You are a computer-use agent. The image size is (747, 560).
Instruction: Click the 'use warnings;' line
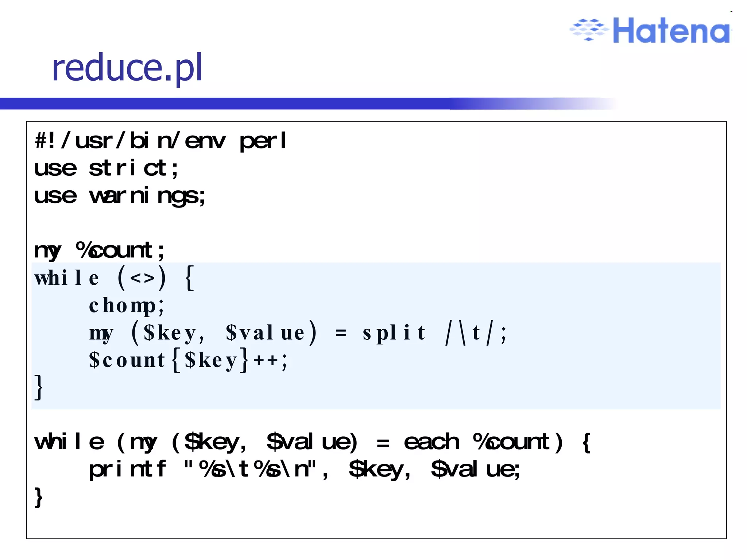pyautogui.click(x=120, y=197)
